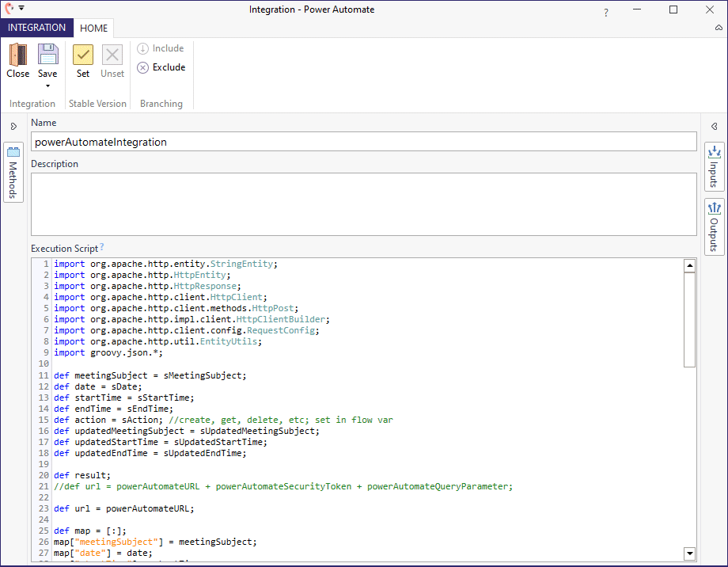Click the Save floppy disk icon

[x=47, y=54]
